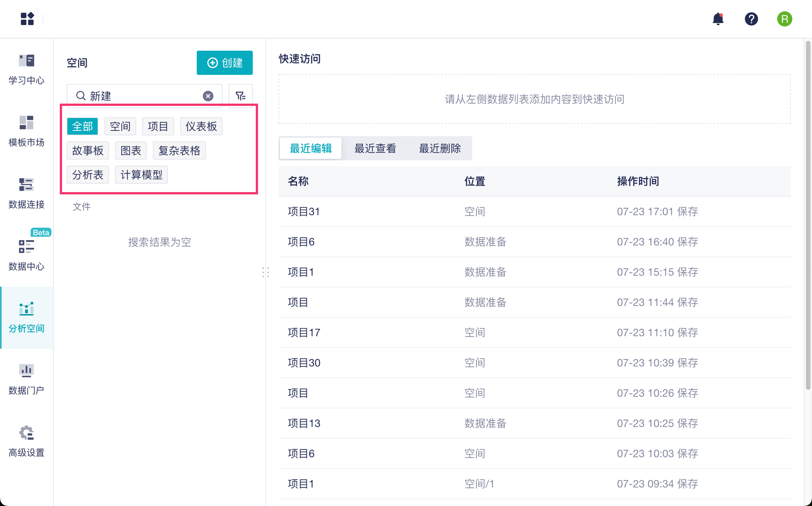
Task: Open 项目31 from recent list
Action: (304, 211)
